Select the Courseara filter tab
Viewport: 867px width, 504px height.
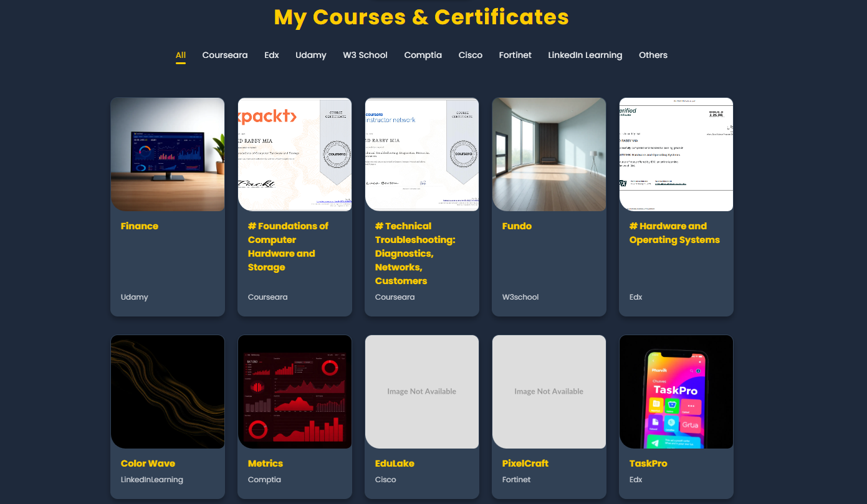click(x=224, y=55)
